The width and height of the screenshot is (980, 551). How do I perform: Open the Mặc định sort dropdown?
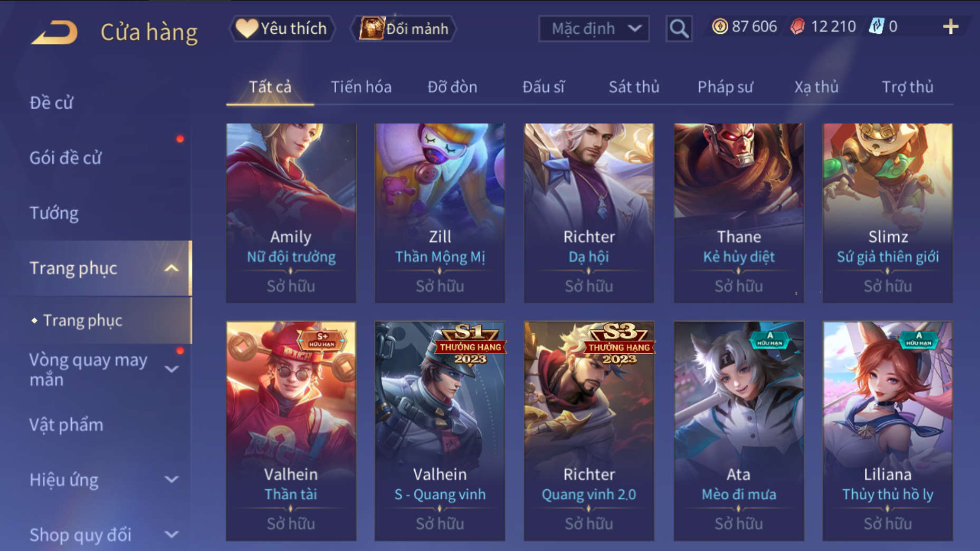point(594,28)
